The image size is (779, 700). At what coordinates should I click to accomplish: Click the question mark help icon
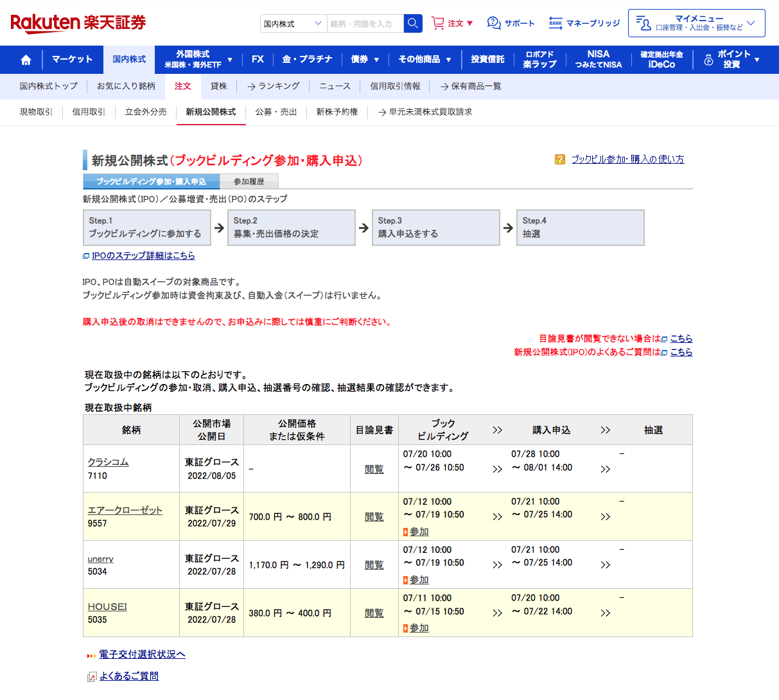pos(560,159)
